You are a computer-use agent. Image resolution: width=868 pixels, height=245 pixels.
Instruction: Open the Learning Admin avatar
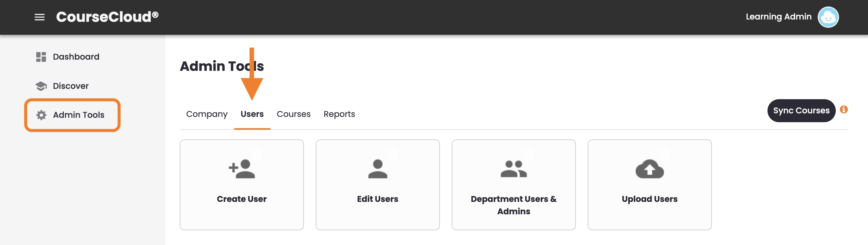828,17
